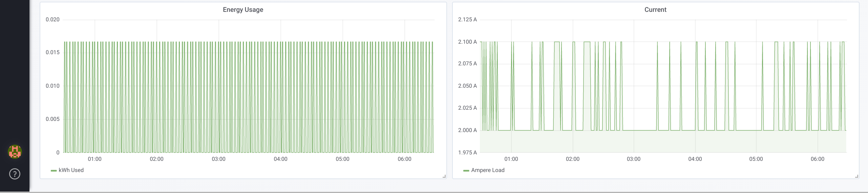868x193 pixels.
Task: Toggle the Ampere Load legend series
Action: pos(488,170)
